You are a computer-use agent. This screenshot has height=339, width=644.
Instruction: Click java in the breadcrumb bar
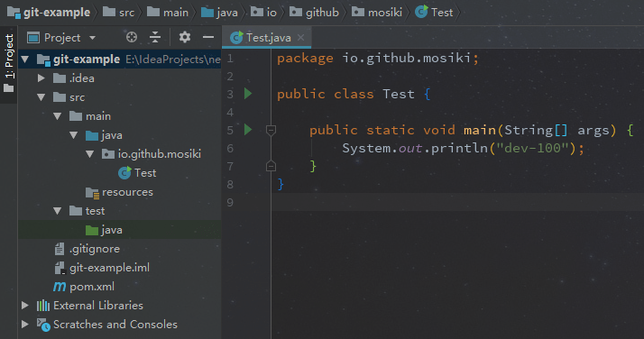[x=219, y=13]
